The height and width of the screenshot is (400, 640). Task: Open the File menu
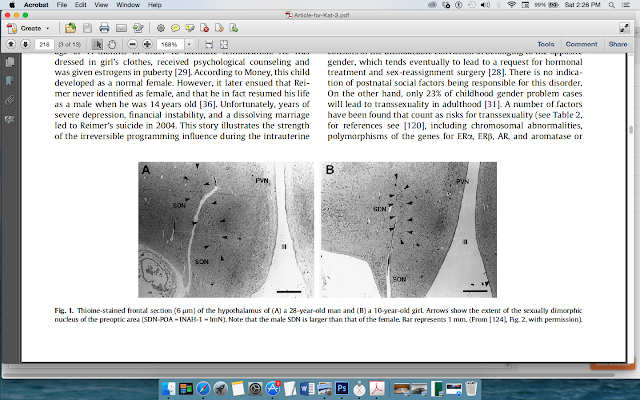(62, 5)
